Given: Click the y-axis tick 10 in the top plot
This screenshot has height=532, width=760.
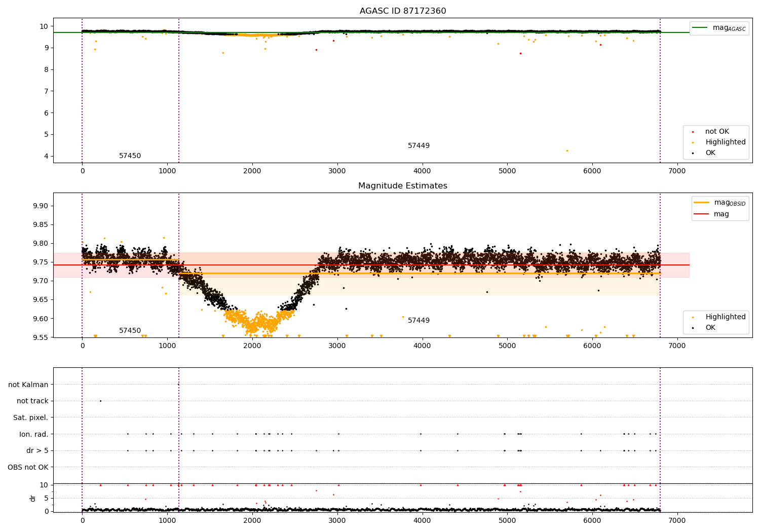Looking at the screenshot, I should tap(44, 26).
